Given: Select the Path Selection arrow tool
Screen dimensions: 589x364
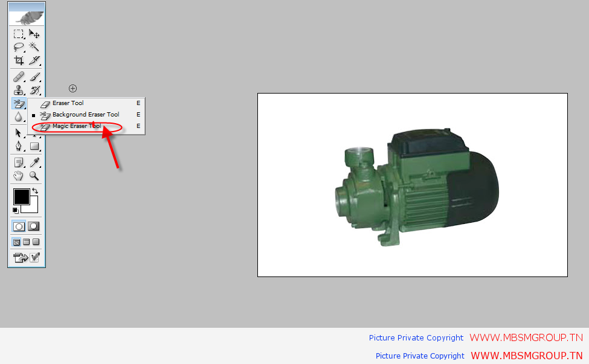Looking at the screenshot, I should click(x=18, y=133).
